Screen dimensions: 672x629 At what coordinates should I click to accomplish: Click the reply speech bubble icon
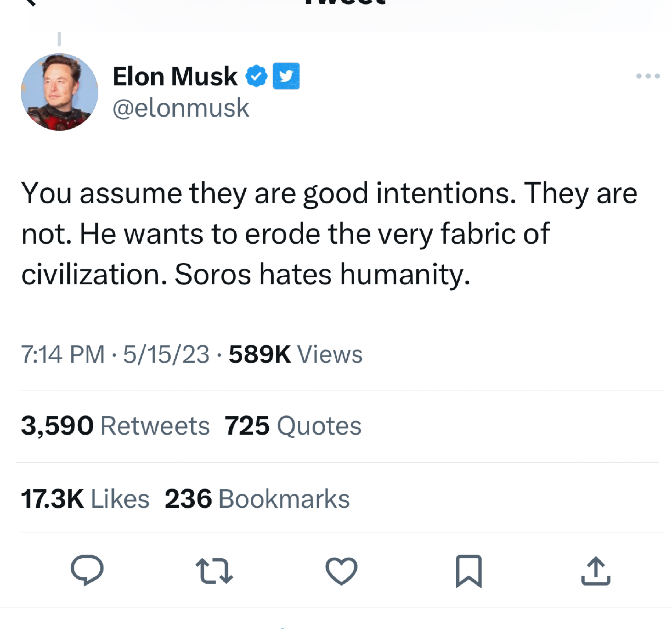pos(87,570)
